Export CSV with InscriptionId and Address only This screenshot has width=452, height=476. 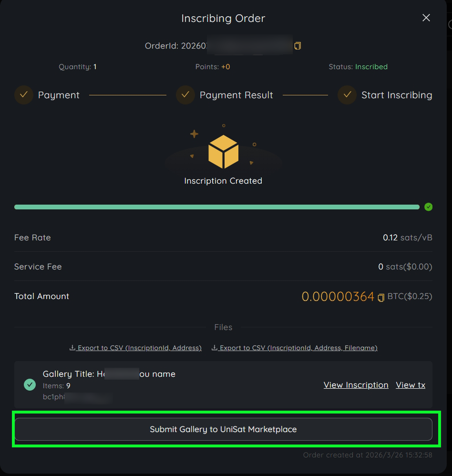[135, 348]
